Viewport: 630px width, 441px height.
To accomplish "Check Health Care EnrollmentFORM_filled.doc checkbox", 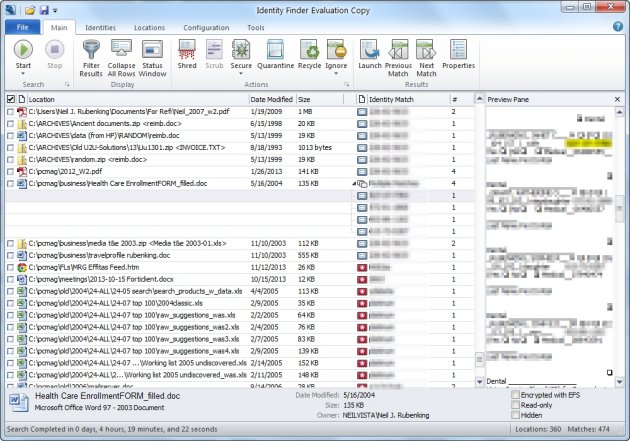I will [10, 184].
